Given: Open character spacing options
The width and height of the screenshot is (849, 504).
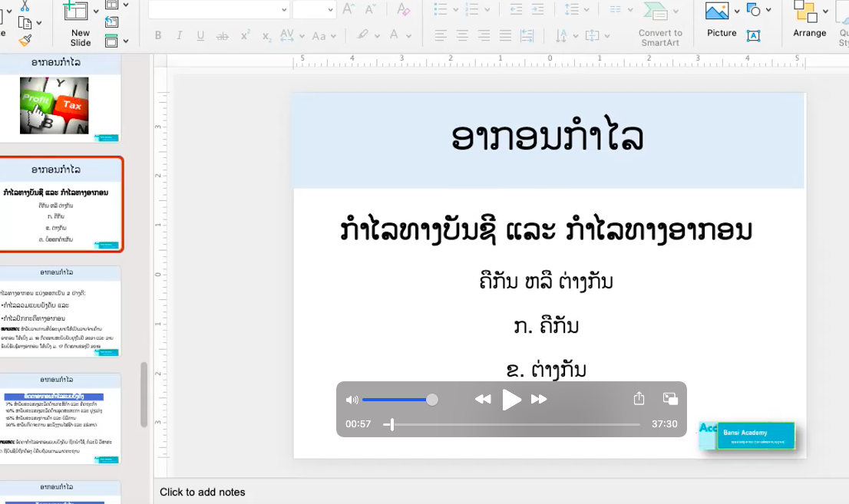Looking at the screenshot, I should click(291, 36).
